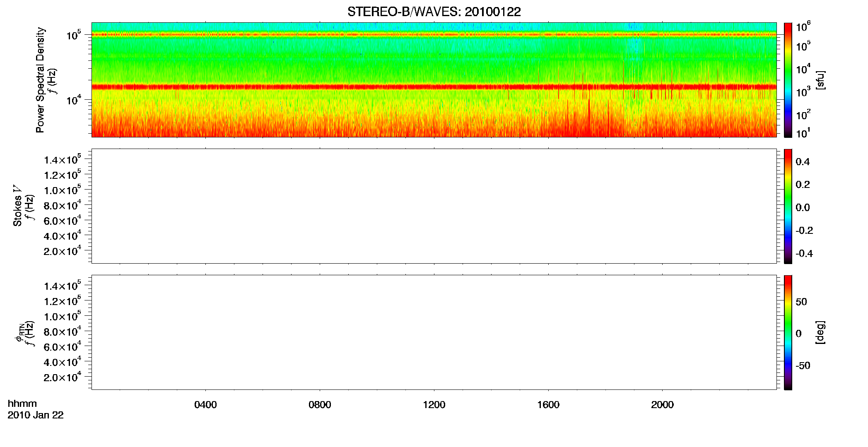This screenshot has width=868, height=447.
Task: Click the Power Spectral Density axis label
Action: pos(40,80)
